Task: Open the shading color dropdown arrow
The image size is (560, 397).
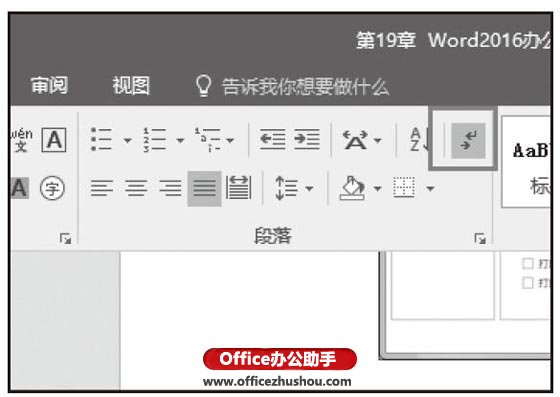Action: click(378, 189)
